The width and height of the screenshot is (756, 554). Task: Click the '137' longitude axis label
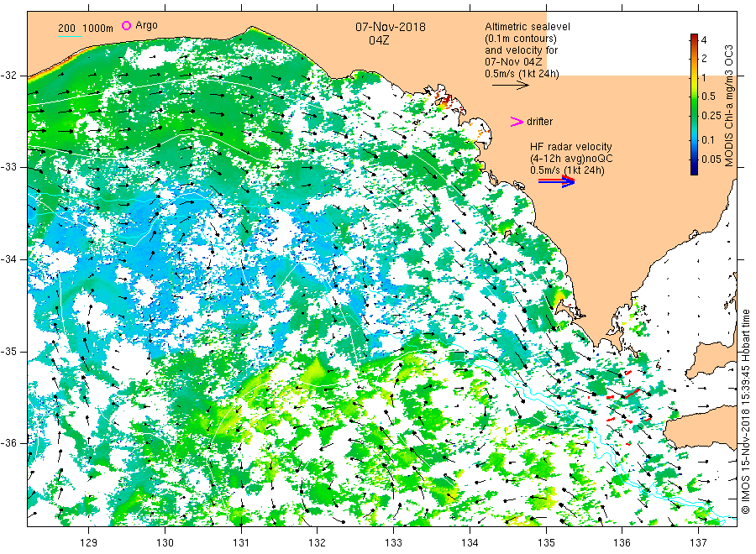(698, 543)
